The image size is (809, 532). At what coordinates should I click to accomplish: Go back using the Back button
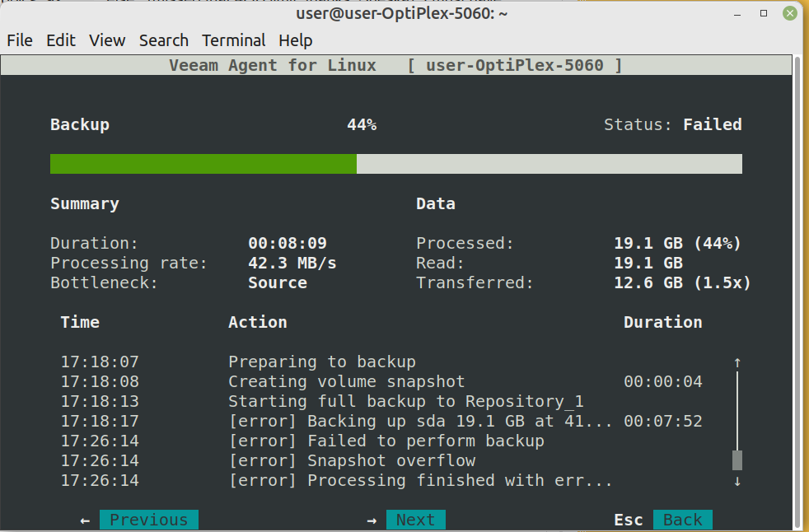tap(682, 520)
